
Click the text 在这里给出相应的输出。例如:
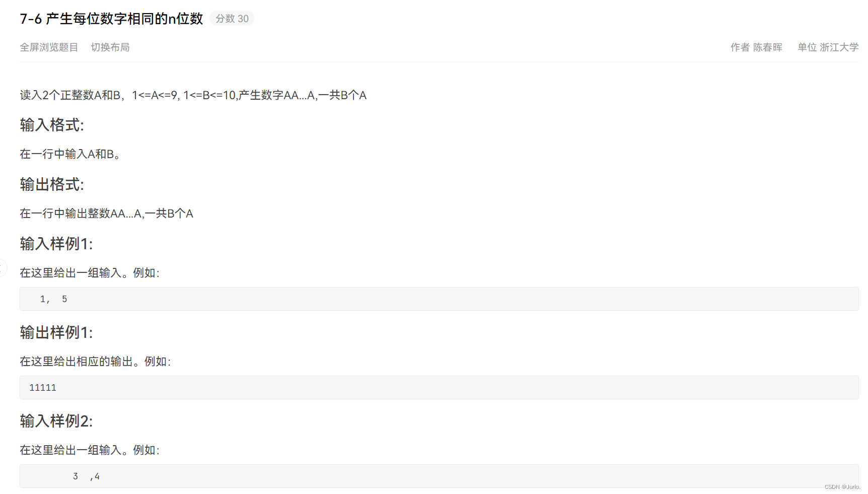95,362
